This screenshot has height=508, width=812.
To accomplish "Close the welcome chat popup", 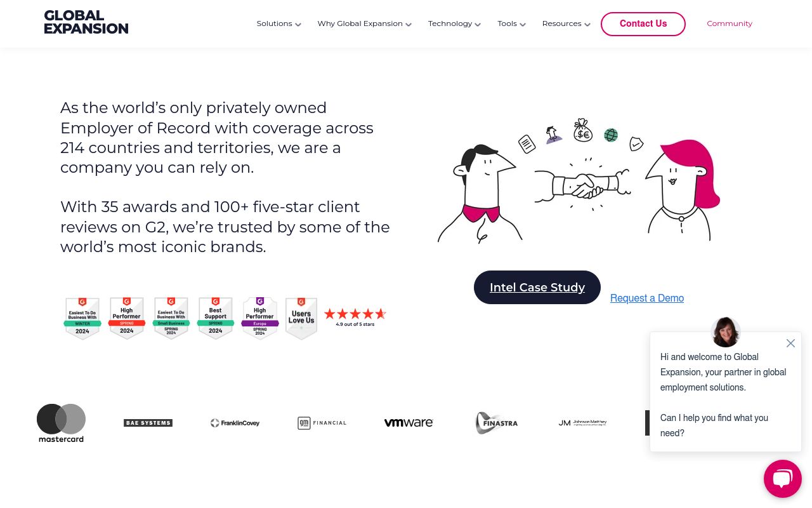I will tap(790, 344).
